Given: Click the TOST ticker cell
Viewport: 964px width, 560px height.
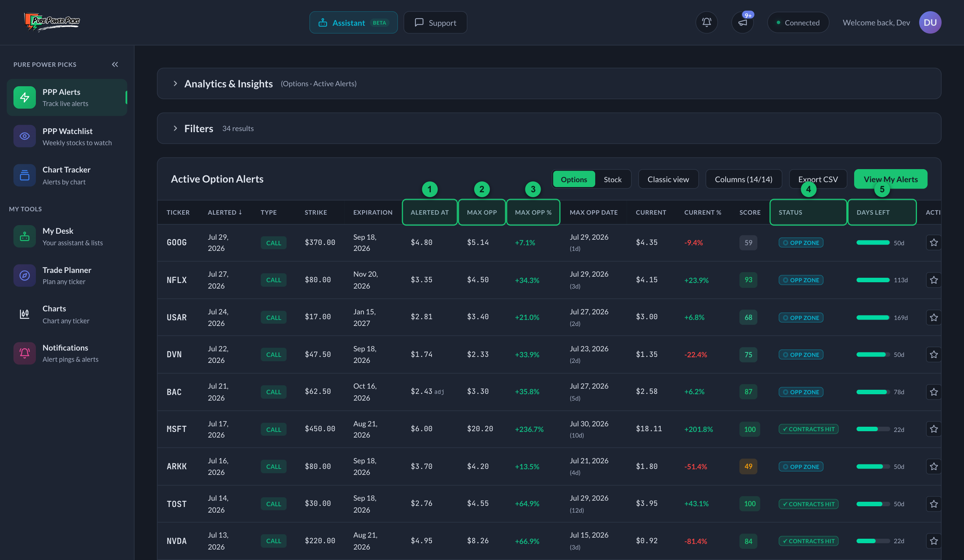Looking at the screenshot, I should [x=176, y=504].
